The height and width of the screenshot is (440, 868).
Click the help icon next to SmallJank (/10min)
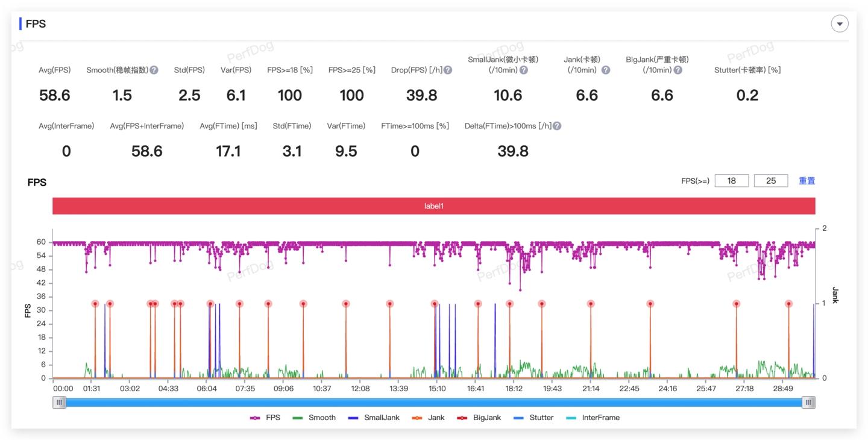pos(524,70)
